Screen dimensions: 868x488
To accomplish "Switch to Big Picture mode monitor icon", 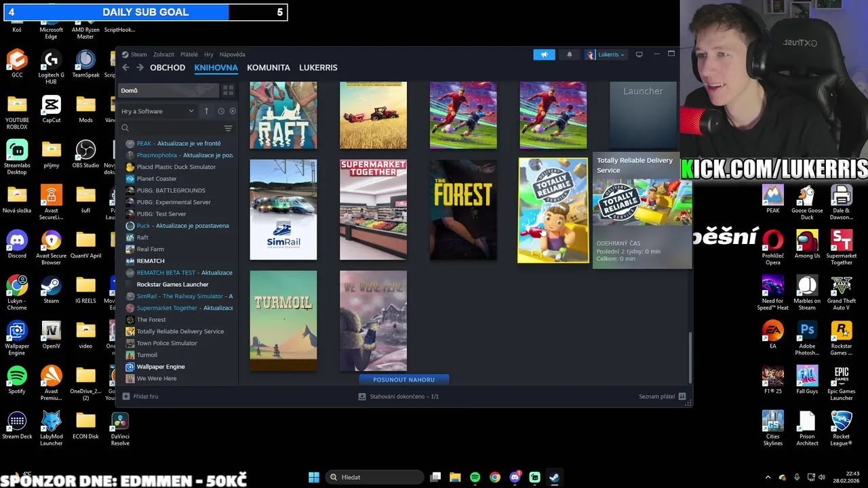I will pyautogui.click(x=639, y=54).
